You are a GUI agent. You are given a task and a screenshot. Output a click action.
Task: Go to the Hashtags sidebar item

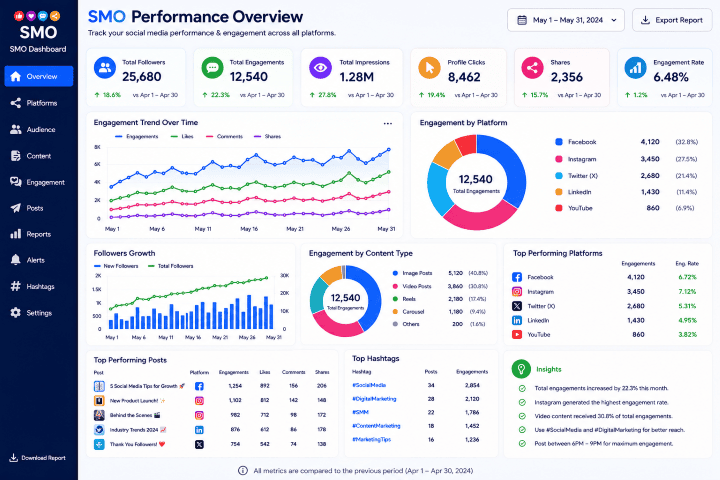39,286
